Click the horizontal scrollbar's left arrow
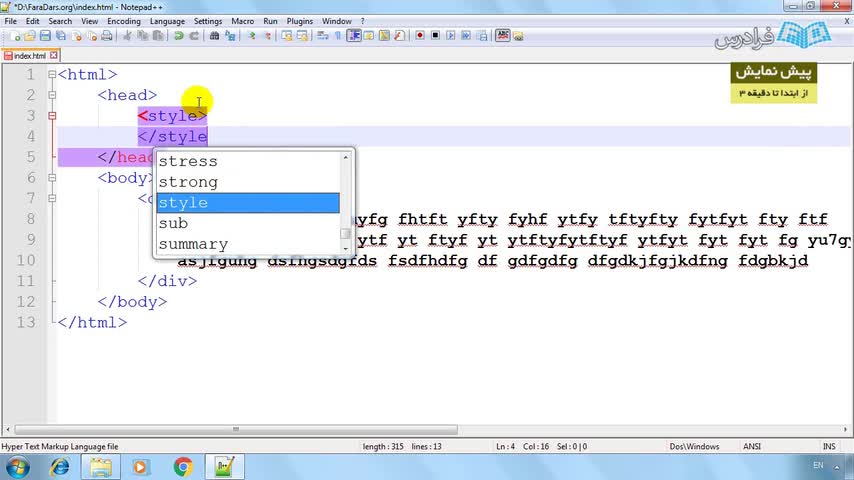 click(x=8, y=429)
